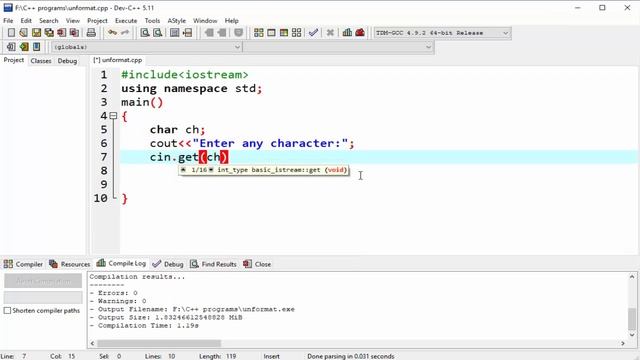Save the current file using toolbar icon
The height and width of the screenshot is (360, 640).
click(36, 33)
